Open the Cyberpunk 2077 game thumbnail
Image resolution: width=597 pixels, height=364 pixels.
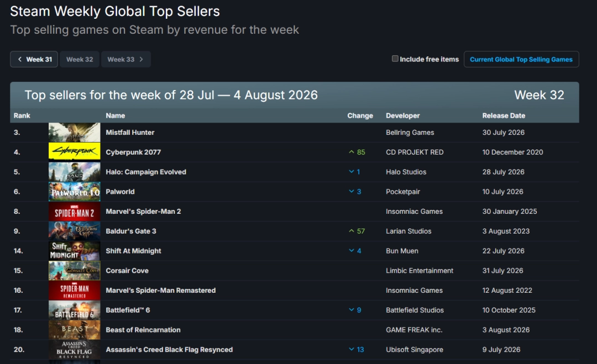75,152
